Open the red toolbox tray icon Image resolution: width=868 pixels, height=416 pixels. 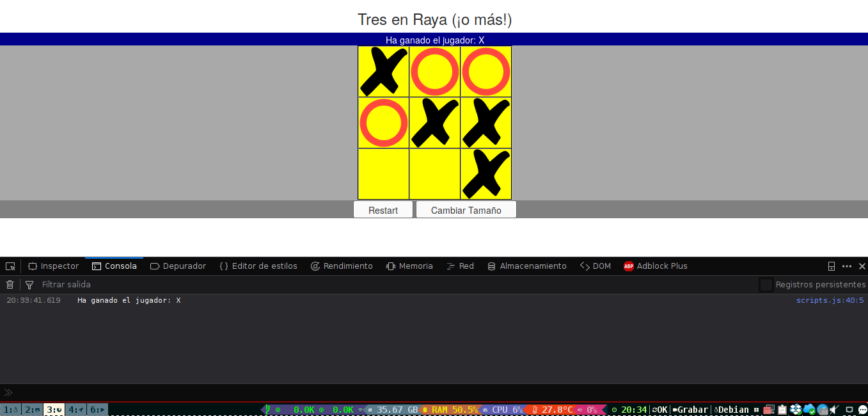pos(769,410)
